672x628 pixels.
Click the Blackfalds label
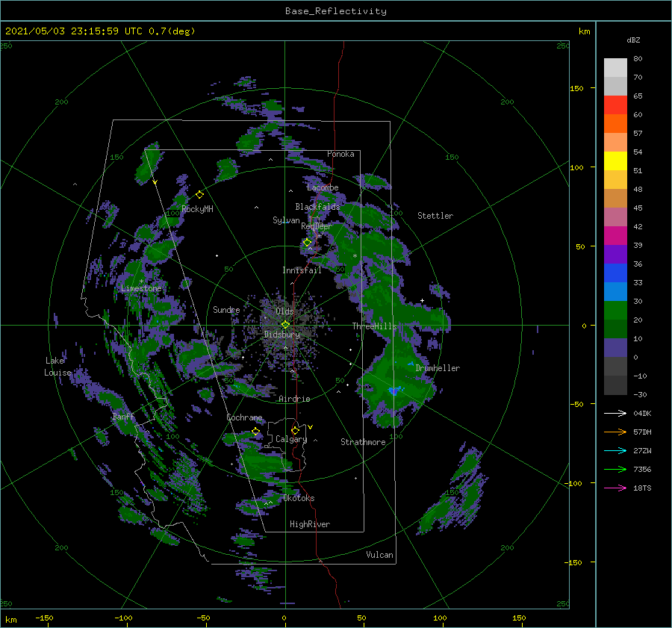click(x=317, y=207)
